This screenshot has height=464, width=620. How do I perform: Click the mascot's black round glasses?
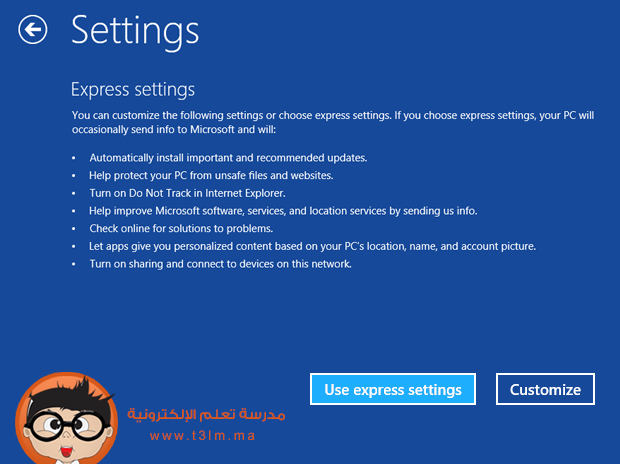(66, 426)
